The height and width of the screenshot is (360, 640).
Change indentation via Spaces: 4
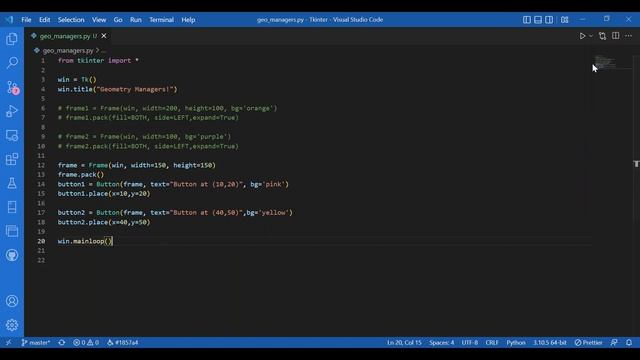click(x=441, y=342)
